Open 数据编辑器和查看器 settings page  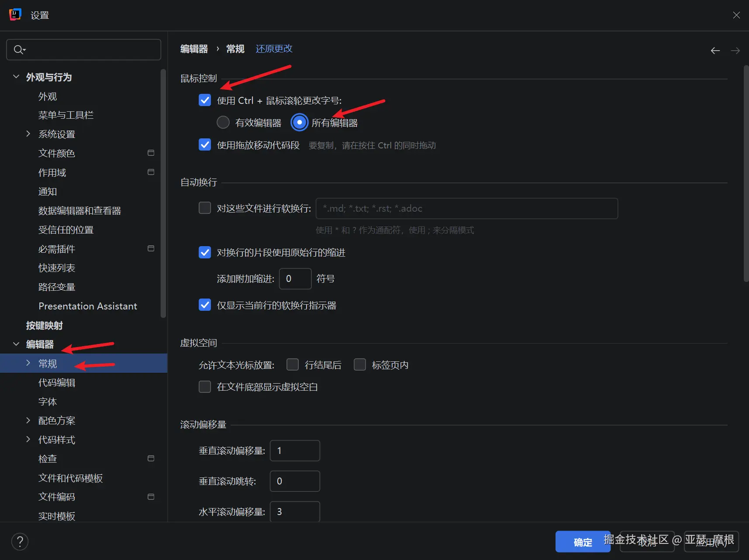pyautogui.click(x=79, y=210)
